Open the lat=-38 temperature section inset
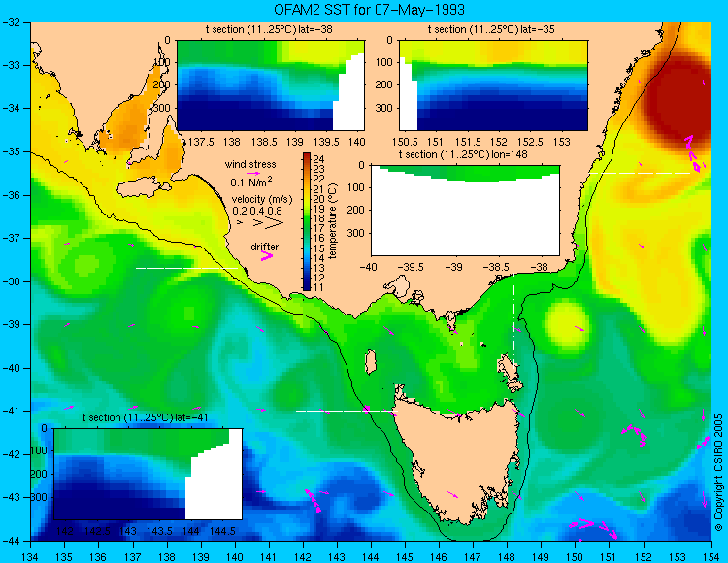The height and width of the screenshot is (563, 728). pyautogui.click(x=271, y=85)
